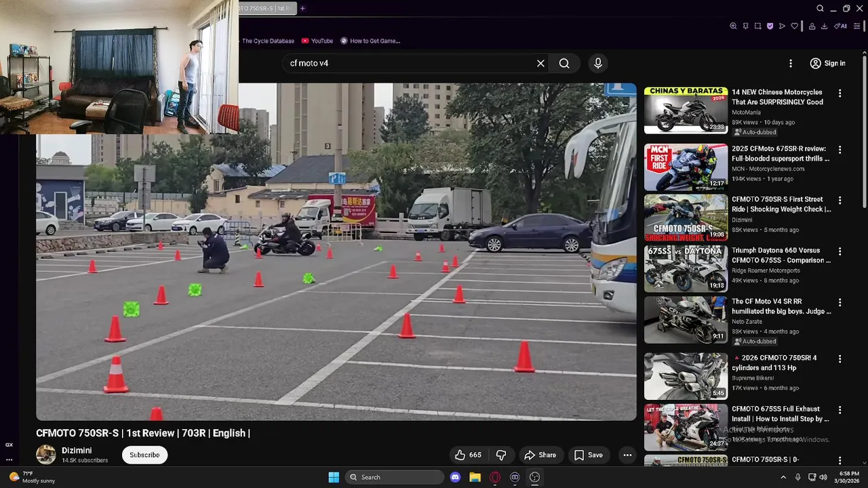Open the browser easy setup sliders icon

tap(856, 26)
